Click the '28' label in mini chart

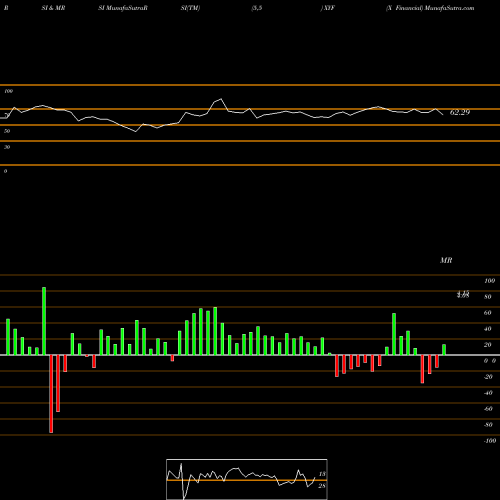(x=322, y=486)
